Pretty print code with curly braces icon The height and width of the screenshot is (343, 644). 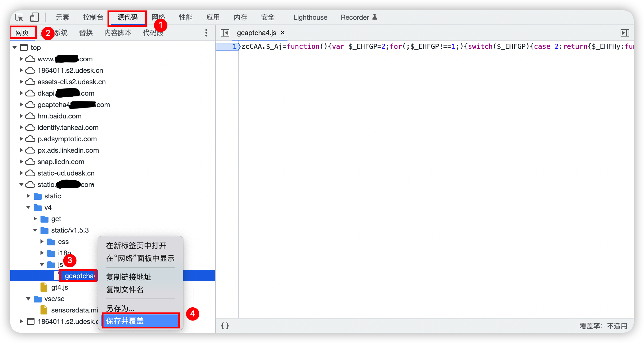(225, 326)
